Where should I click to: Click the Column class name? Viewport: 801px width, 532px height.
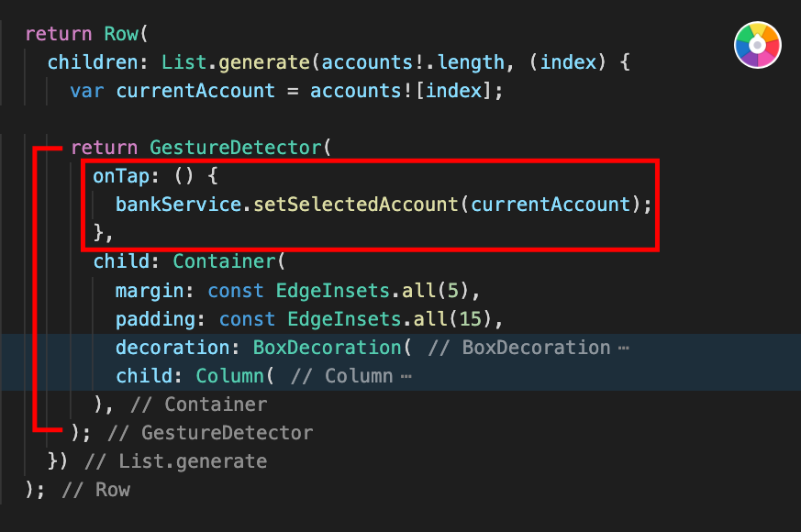click(230, 376)
